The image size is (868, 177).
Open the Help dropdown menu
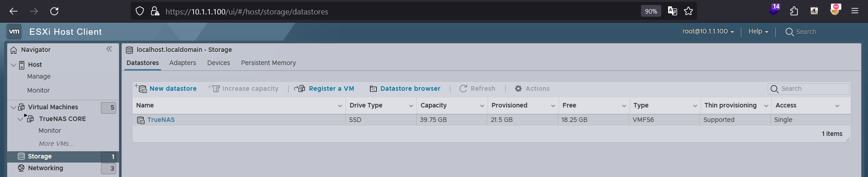click(x=758, y=32)
